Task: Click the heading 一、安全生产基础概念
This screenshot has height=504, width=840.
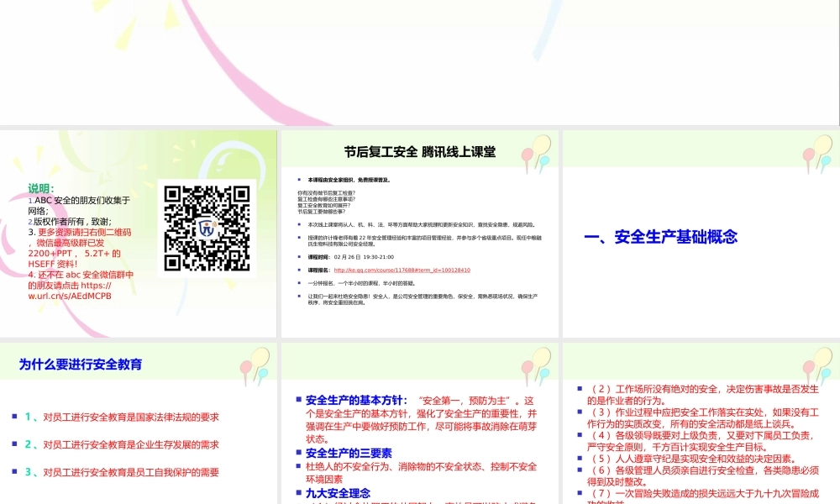Action: (660, 237)
